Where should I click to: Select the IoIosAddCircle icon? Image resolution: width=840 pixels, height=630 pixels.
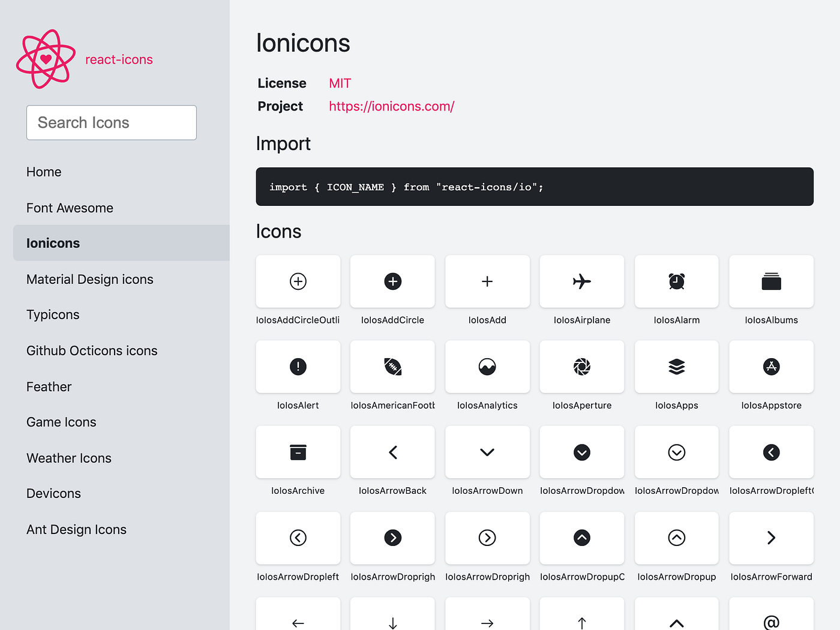392,281
